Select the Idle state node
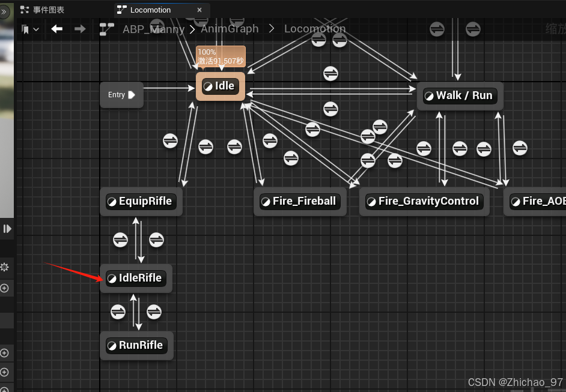This screenshot has height=392, width=566. coord(221,86)
